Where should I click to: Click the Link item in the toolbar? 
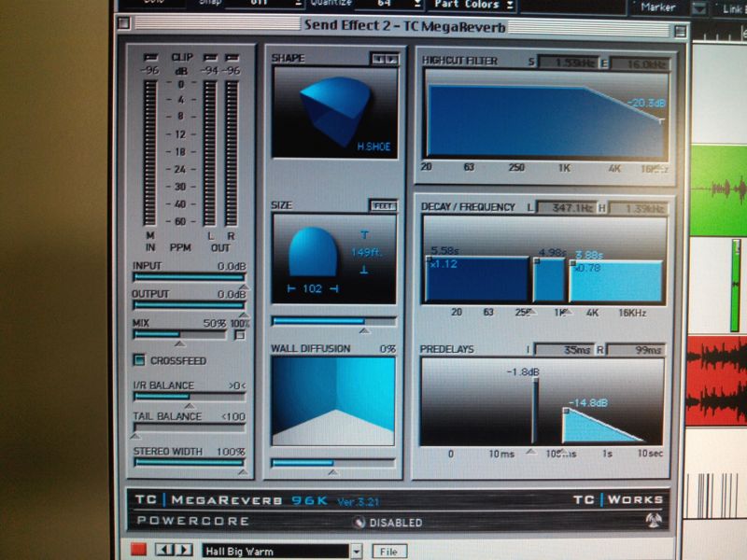pyautogui.click(x=732, y=8)
